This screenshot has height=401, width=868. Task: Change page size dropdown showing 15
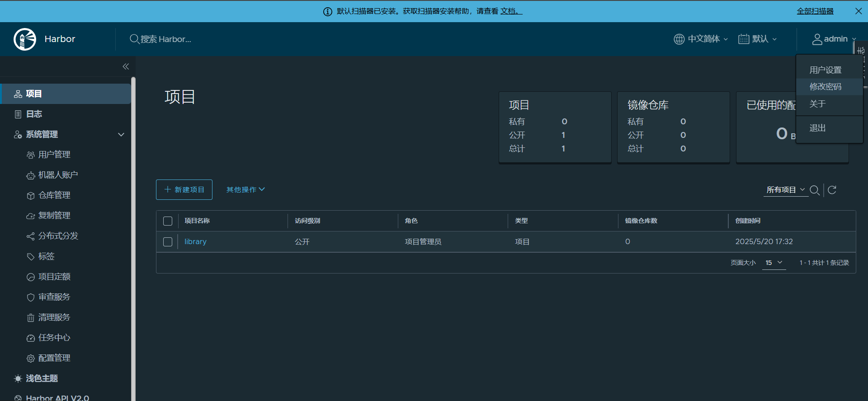(774, 263)
